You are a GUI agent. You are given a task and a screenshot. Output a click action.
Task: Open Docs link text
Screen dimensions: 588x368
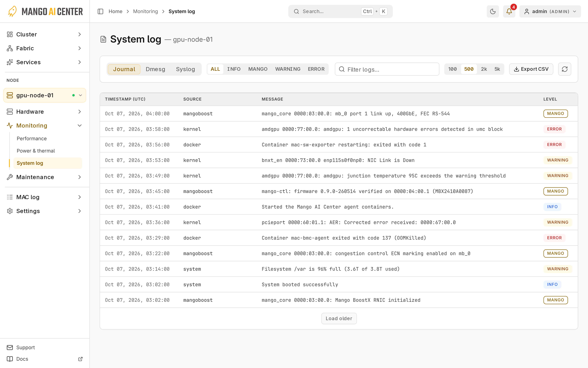pyautogui.click(x=22, y=359)
